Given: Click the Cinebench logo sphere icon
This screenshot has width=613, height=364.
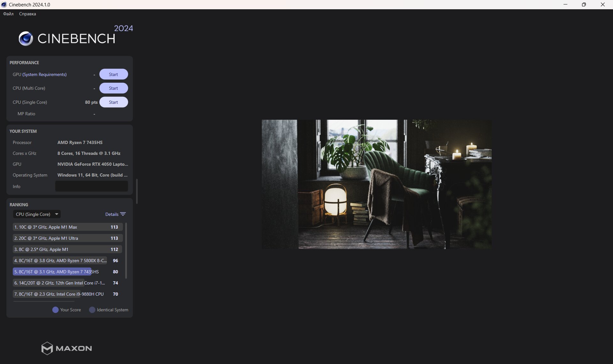Looking at the screenshot, I should pyautogui.click(x=26, y=39).
